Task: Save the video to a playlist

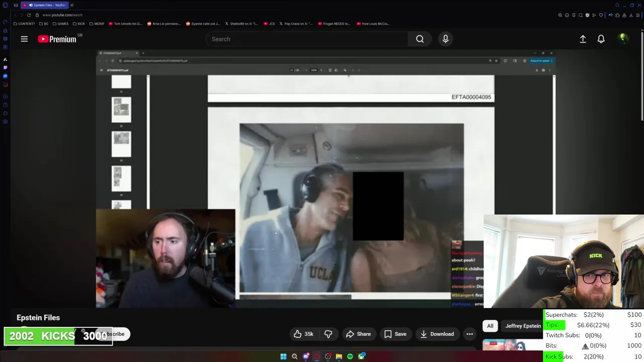Action: (x=395, y=334)
